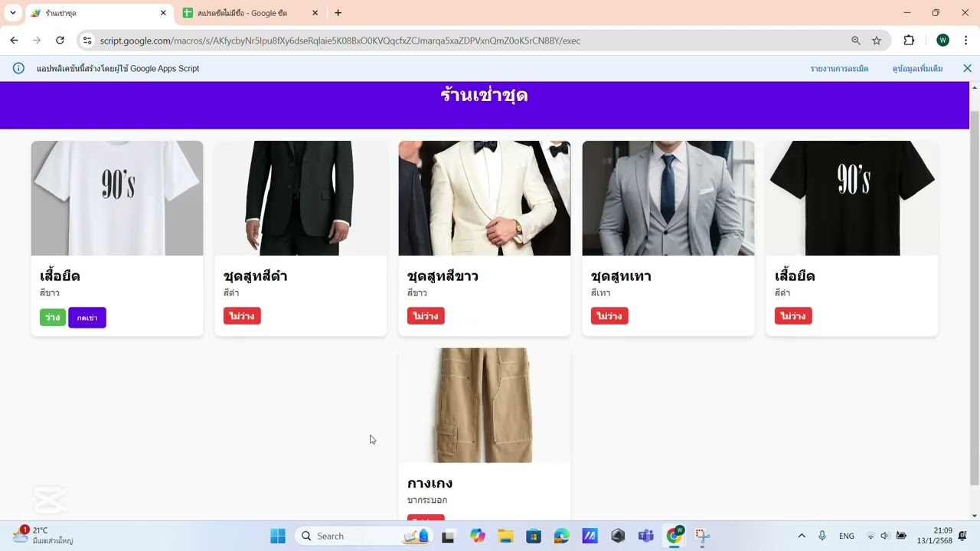Click ไม่ว่าง badge under black เสื้อยืด
The height and width of the screenshot is (551, 980).
pos(793,316)
